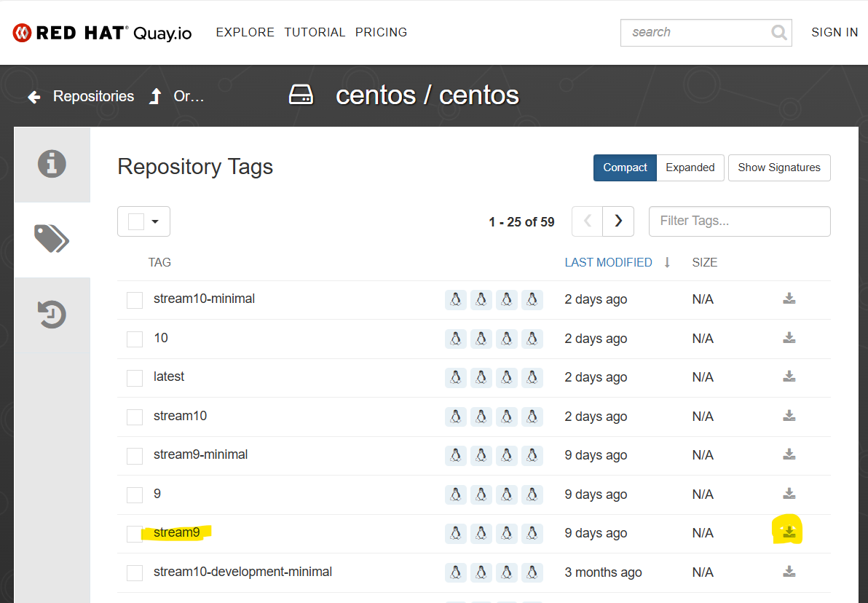The width and height of the screenshot is (868, 603).
Task: Fetch the stream10-minimal tag
Action: pyautogui.click(x=789, y=299)
